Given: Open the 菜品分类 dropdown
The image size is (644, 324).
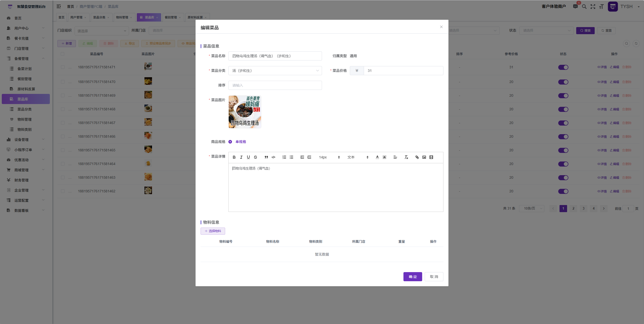Looking at the screenshot, I should (275, 71).
